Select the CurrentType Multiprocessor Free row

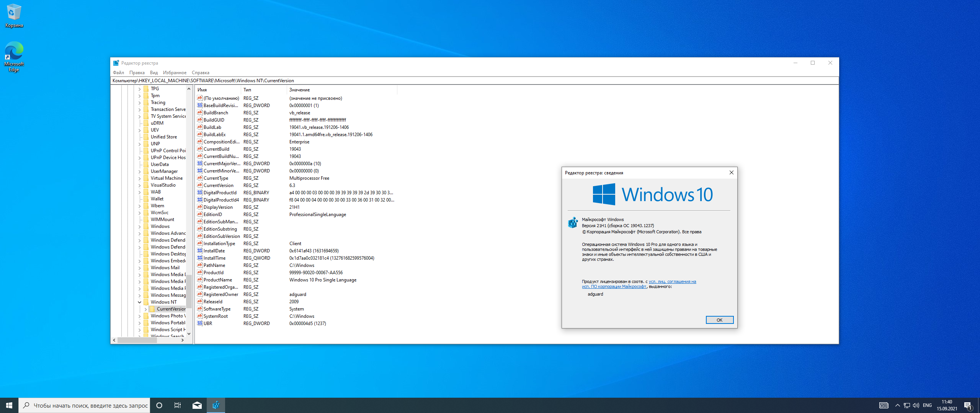click(296, 178)
